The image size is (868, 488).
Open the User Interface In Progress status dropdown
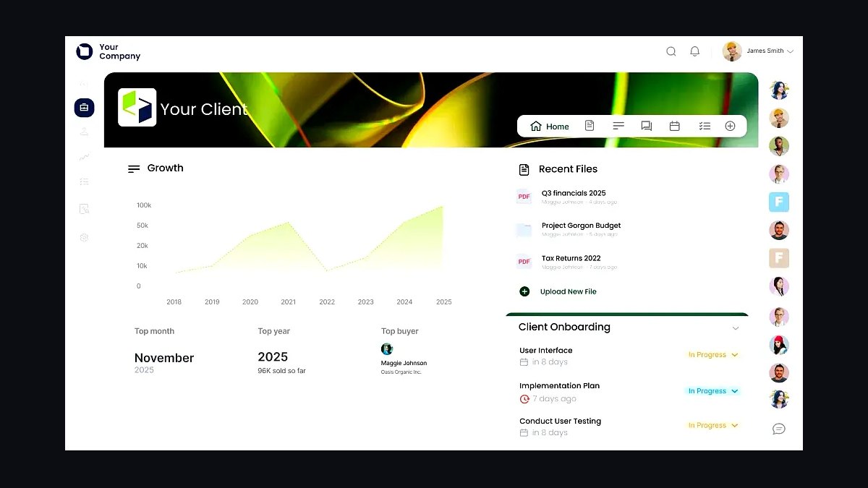(713, 355)
